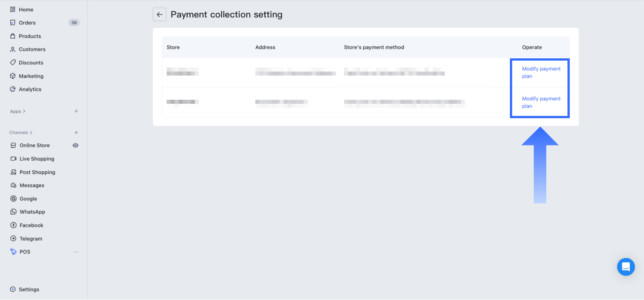
Task: Click the Google channel icon
Action: (14, 198)
